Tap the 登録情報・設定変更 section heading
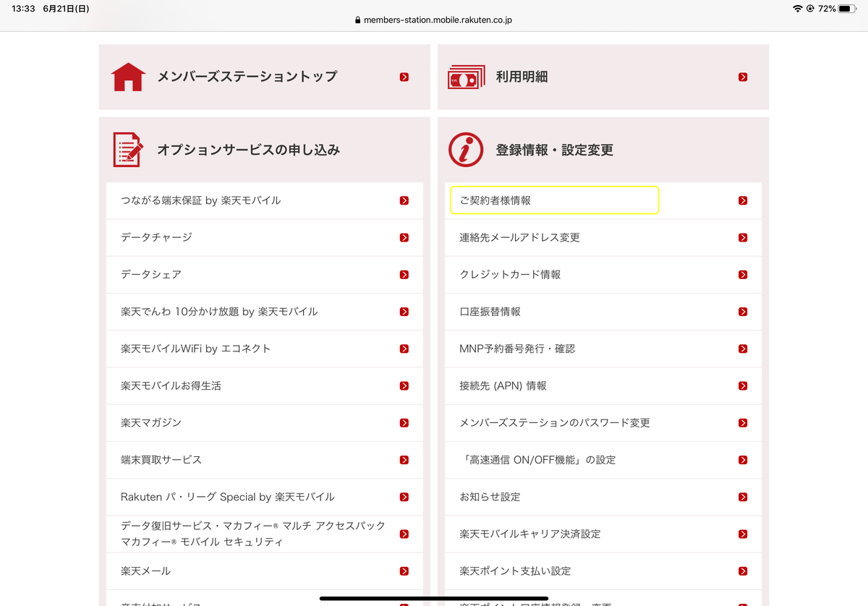This screenshot has width=868, height=606. point(554,150)
